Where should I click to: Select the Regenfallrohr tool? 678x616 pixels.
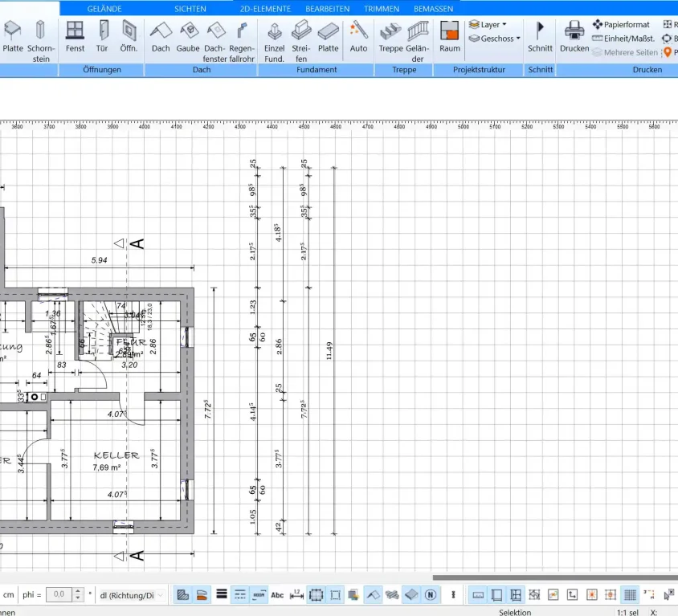(x=242, y=41)
